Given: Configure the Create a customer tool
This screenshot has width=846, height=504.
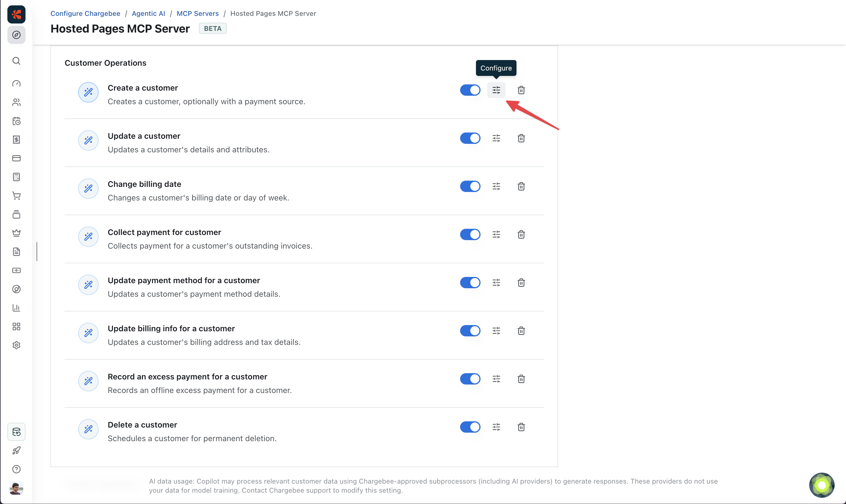Looking at the screenshot, I should click(496, 90).
